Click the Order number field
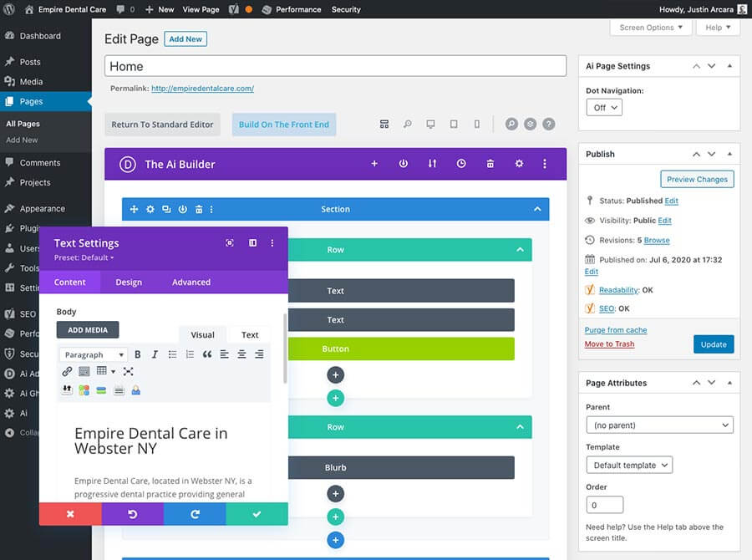752x560 pixels. point(604,505)
